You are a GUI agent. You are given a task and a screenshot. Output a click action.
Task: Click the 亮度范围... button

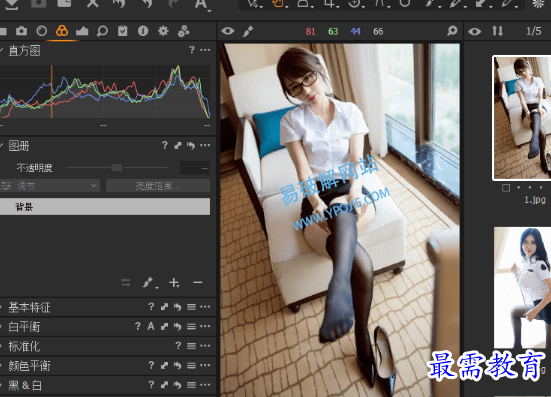coord(158,186)
